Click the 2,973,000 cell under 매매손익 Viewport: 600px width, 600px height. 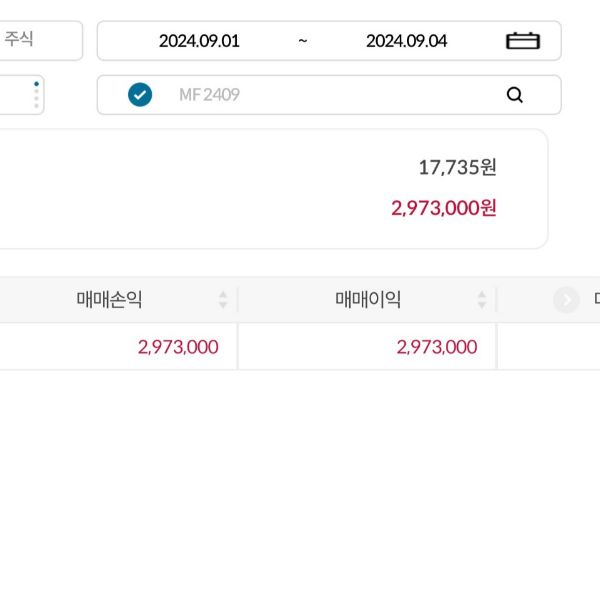click(178, 347)
